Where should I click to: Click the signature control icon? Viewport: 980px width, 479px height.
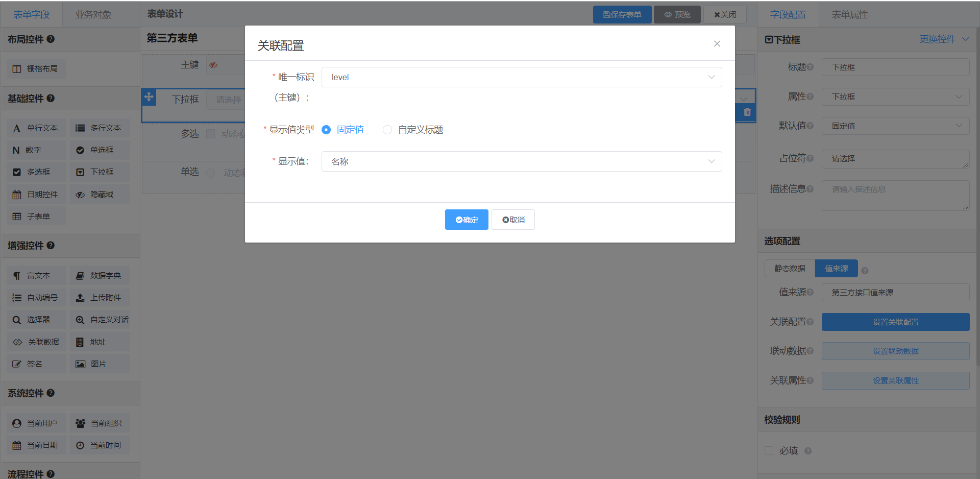point(17,364)
